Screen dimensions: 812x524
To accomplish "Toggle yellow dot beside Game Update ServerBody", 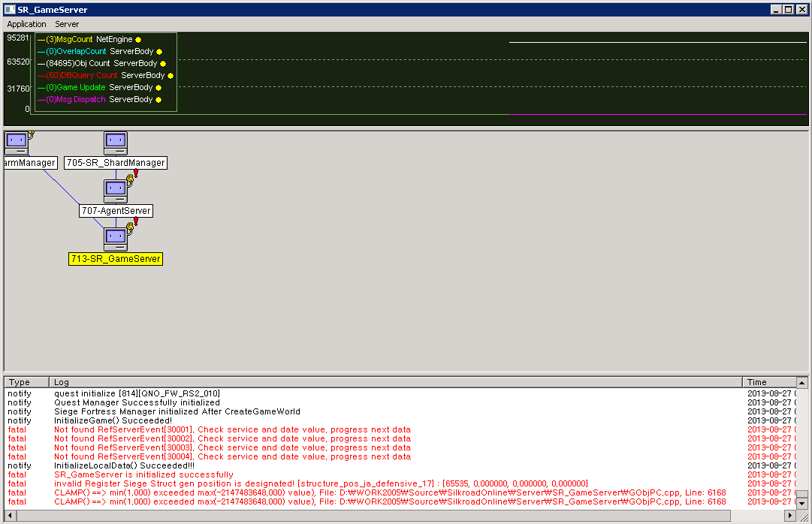I will (158, 88).
